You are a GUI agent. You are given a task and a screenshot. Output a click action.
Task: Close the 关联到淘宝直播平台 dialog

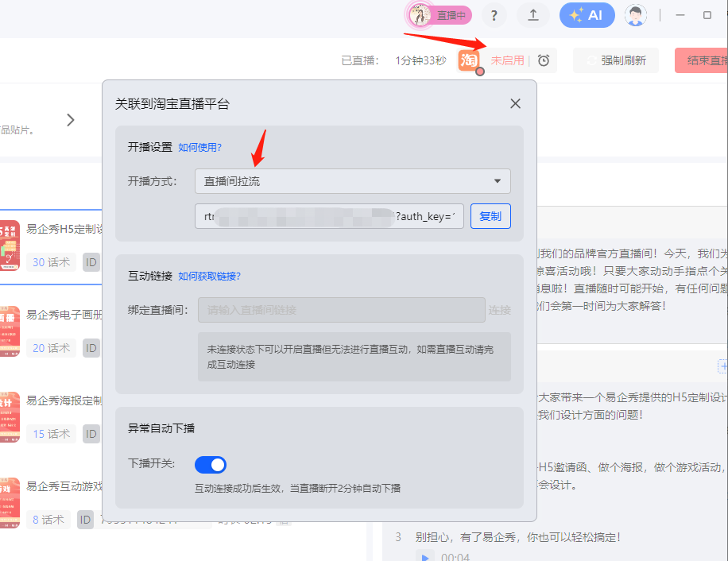pos(515,103)
